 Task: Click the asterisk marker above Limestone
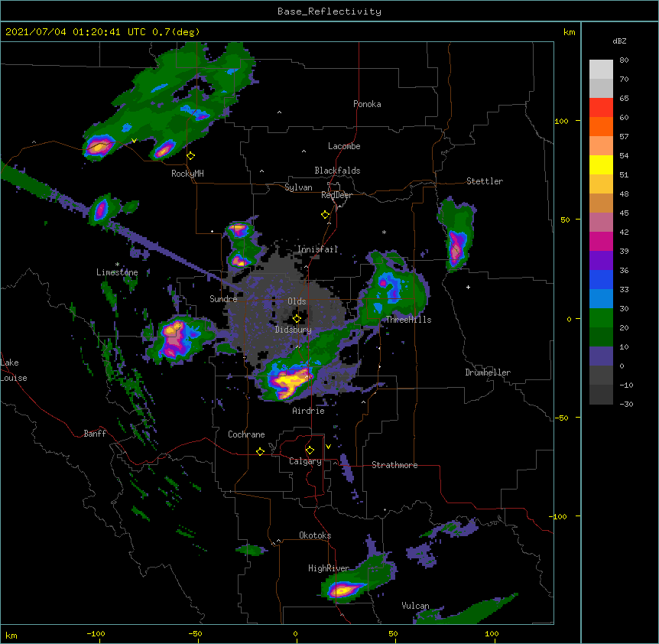tap(117, 265)
